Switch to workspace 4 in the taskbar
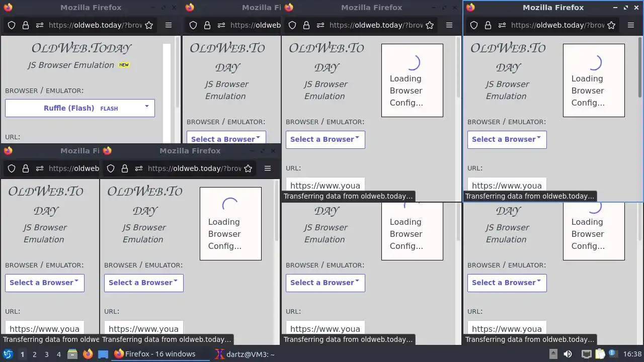The width and height of the screenshot is (644, 362). (x=58, y=354)
